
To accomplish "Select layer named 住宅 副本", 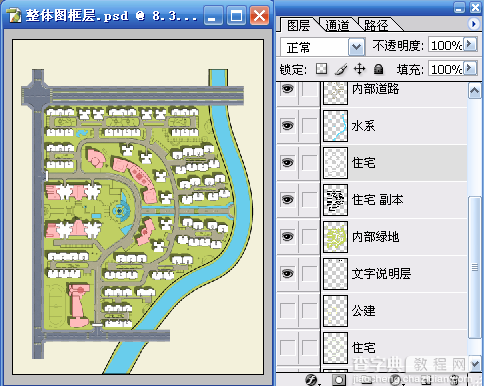I will [x=378, y=200].
